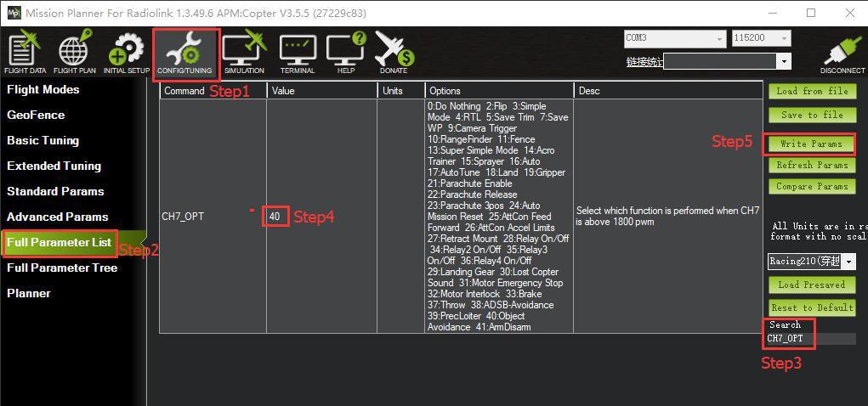Click the CH7_OPT value cell
The height and width of the screenshot is (406, 868).
(x=275, y=217)
